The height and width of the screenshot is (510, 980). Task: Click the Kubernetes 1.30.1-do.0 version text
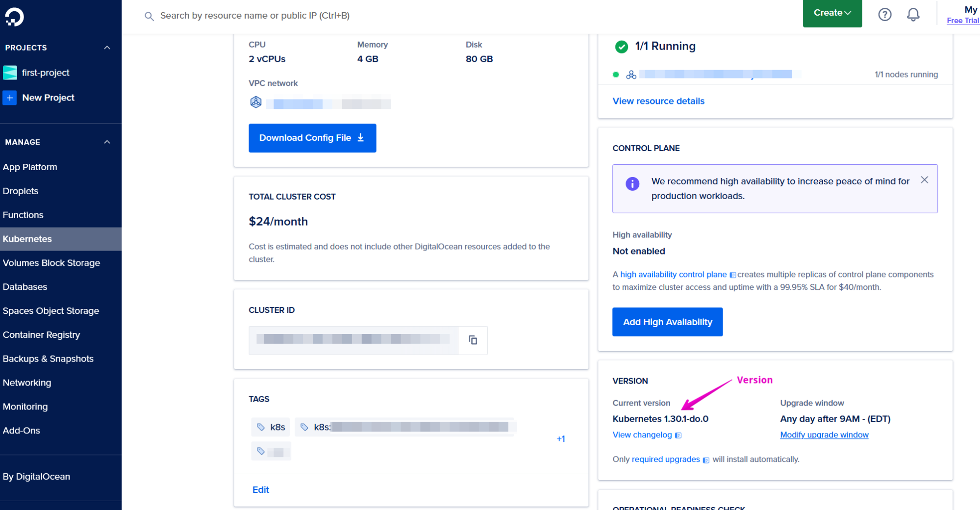click(660, 419)
